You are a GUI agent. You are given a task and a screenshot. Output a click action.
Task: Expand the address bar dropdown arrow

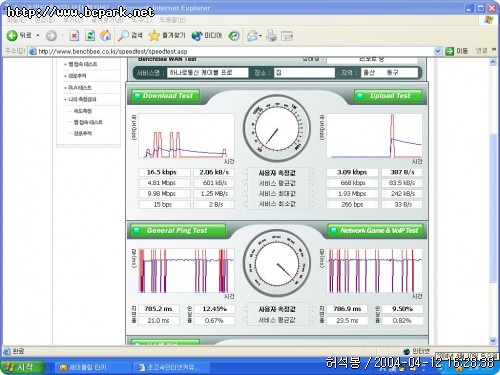(x=438, y=51)
